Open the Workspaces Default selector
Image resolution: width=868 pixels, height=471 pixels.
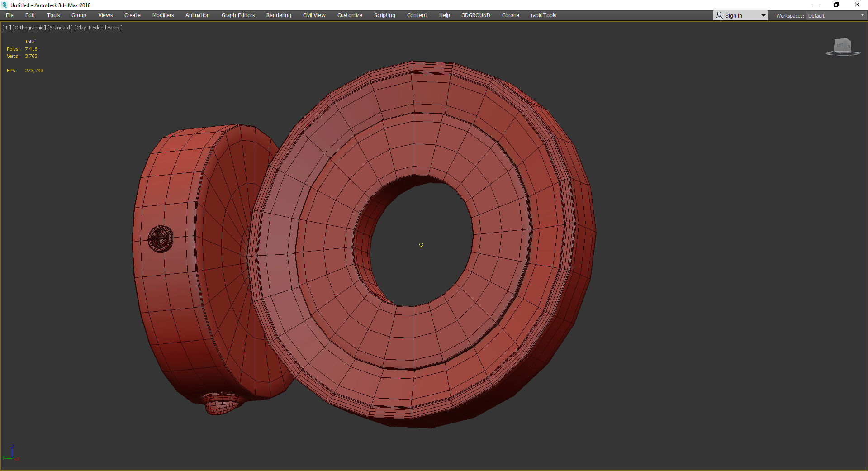(836, 16)
